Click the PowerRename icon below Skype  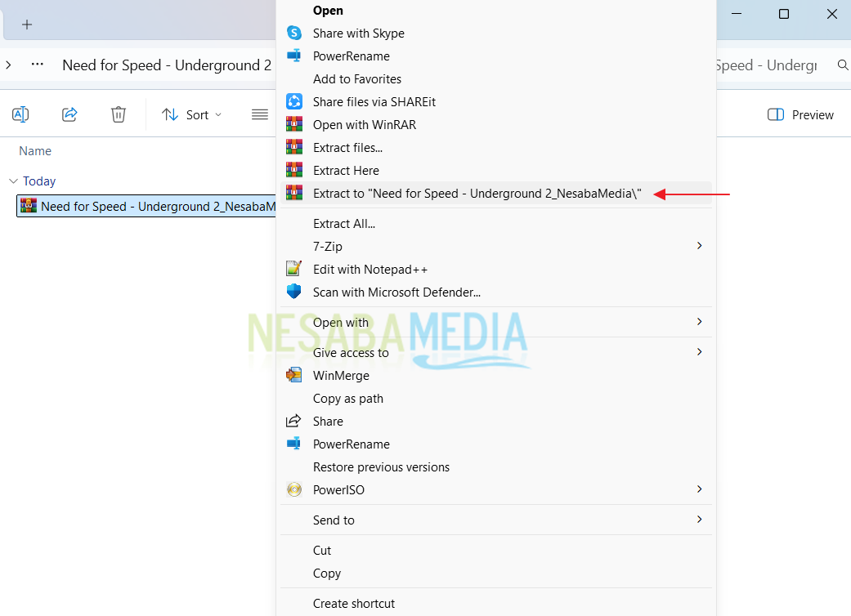click(x=294, y=56)
